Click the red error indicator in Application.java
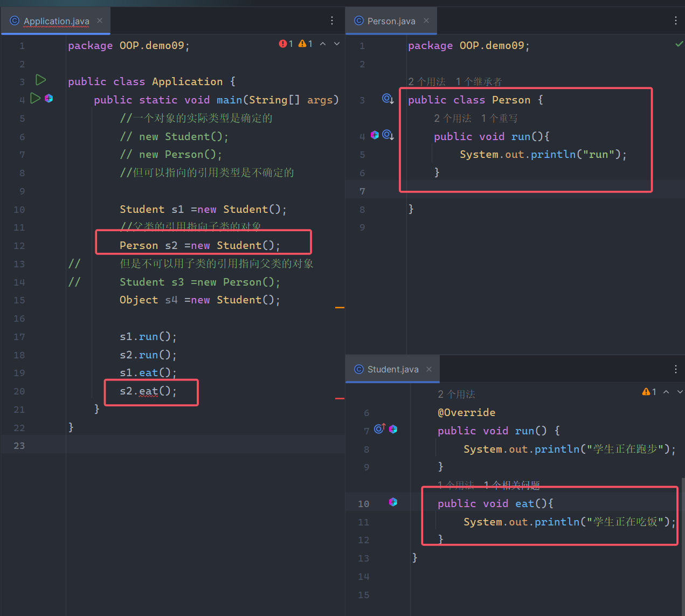 [x=283, y=44]
